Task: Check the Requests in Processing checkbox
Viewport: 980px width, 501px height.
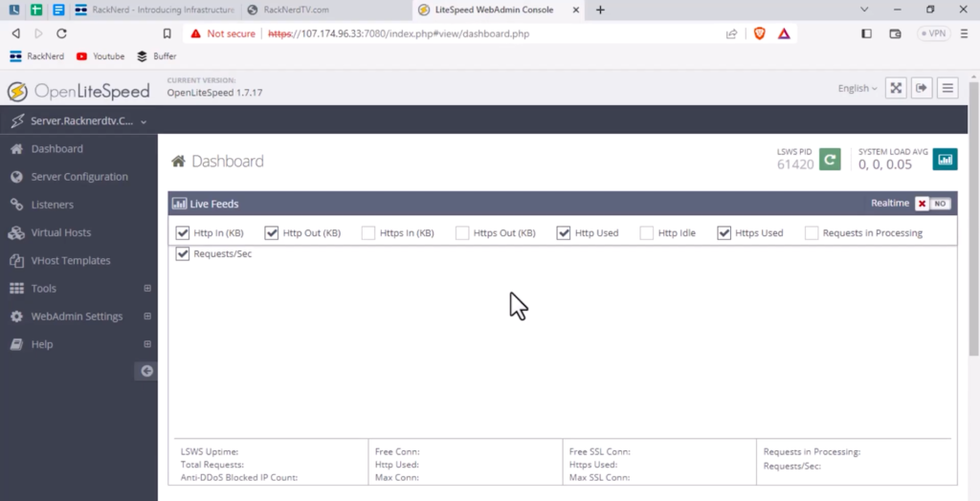Action: (x=812, y=232)
